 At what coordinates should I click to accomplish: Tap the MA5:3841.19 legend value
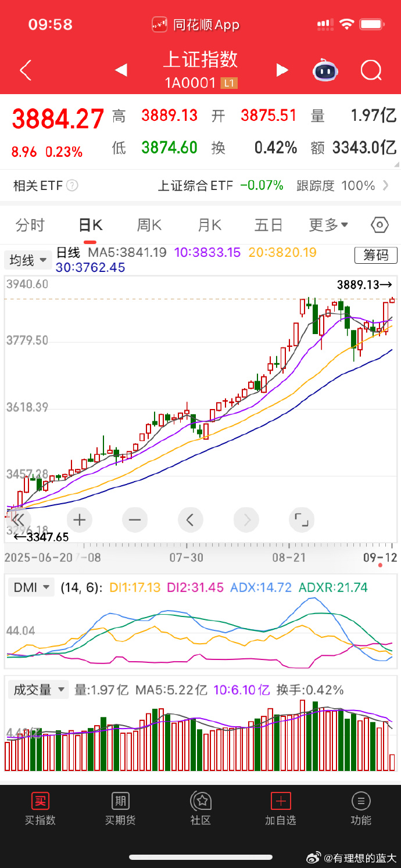[127, 253]
